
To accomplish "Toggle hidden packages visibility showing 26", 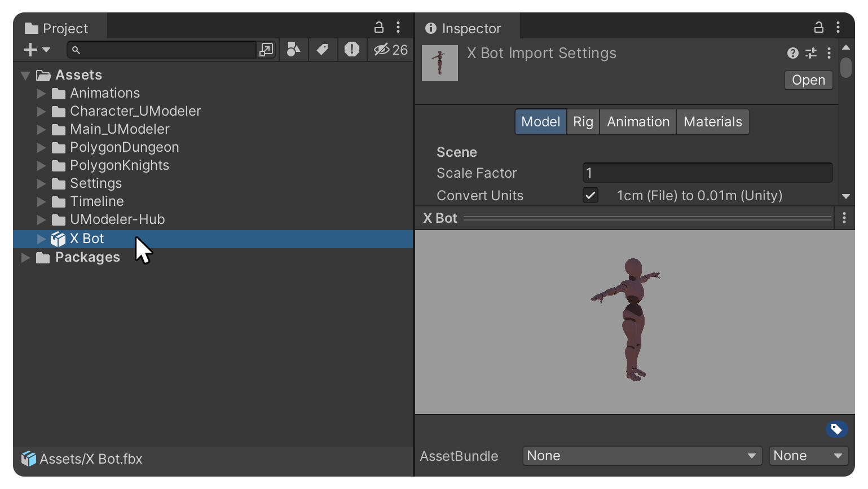I will point(390,50).
